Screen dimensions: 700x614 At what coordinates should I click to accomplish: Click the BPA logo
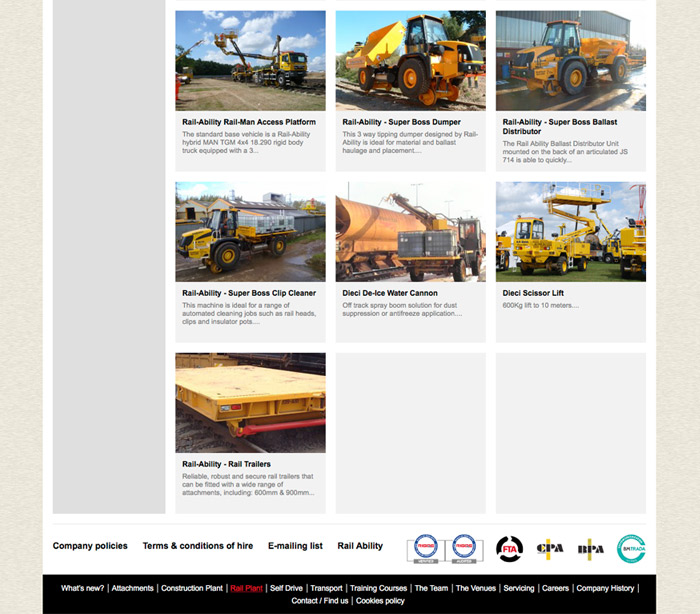[591, 549]
